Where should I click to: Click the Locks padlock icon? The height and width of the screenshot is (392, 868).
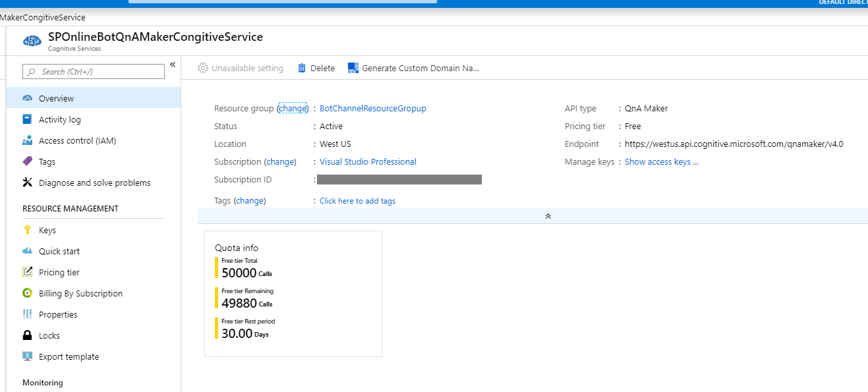pos(27,335)
